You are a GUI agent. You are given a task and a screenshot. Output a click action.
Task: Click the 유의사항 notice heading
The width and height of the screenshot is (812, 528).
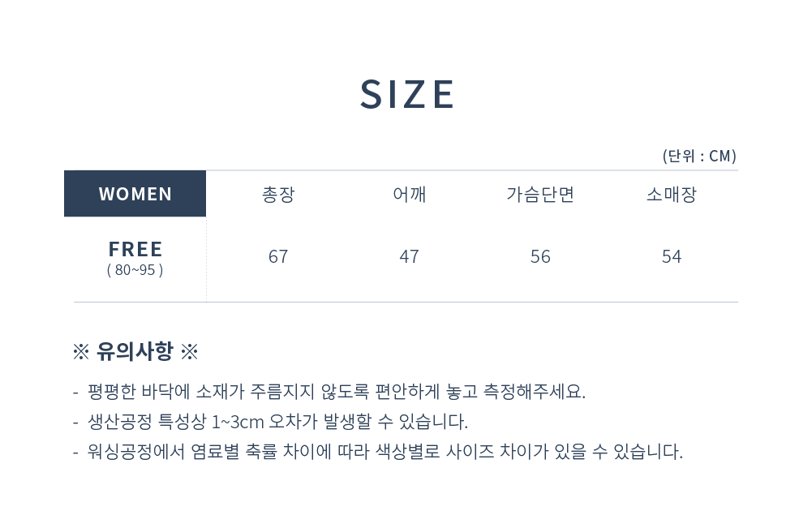pyautogui.click(x=135, y=351)
